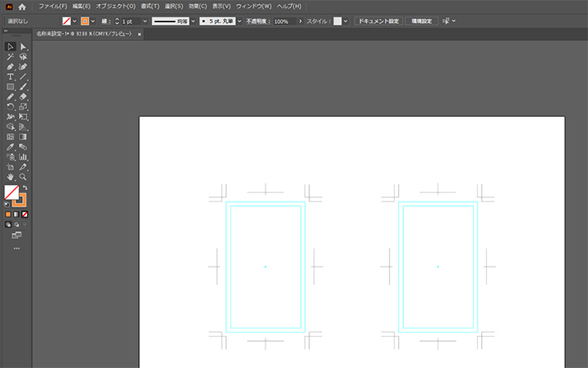Viewport: 588px width, 368px height.
Task: Open the ウィンドウ(W) menu
Action: point(255,6)
